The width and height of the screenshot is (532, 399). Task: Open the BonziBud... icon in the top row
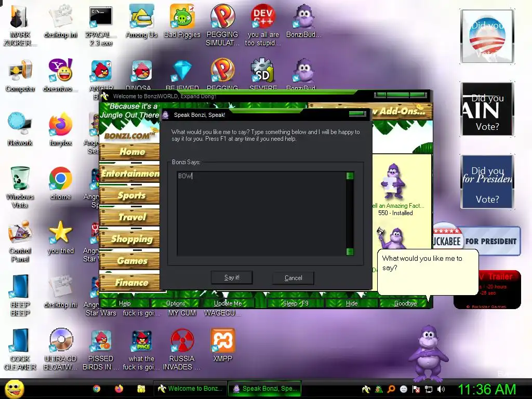point(303,21)
